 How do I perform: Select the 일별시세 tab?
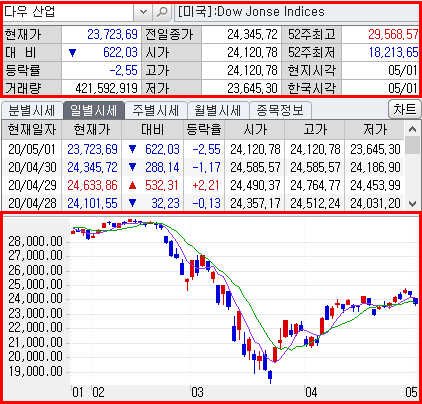(94, 110)
